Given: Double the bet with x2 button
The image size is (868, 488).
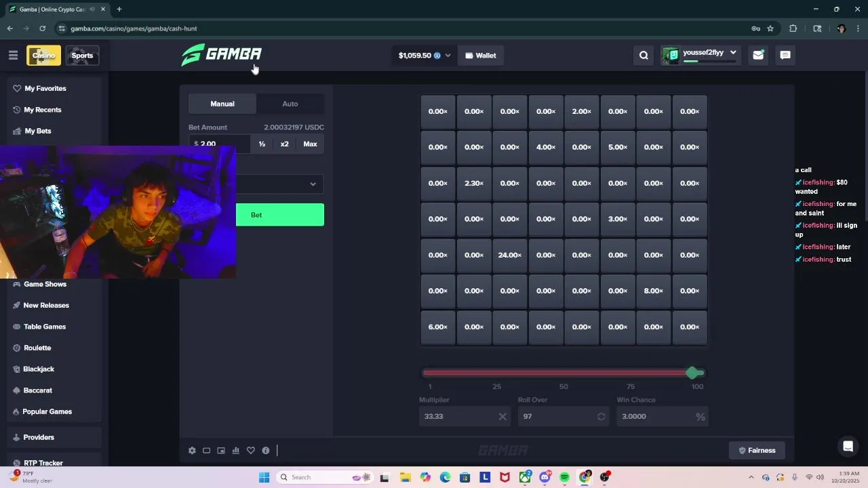Looking at the screenshot, I should (x=285, y=144).
